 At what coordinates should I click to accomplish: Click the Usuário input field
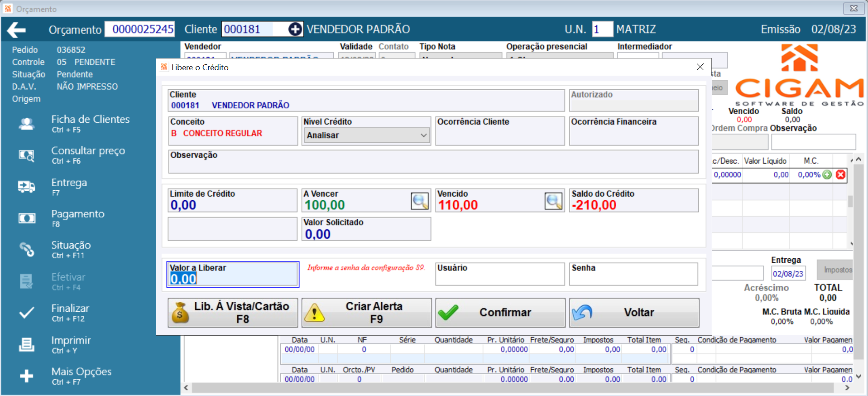click(x=500, y=274)
